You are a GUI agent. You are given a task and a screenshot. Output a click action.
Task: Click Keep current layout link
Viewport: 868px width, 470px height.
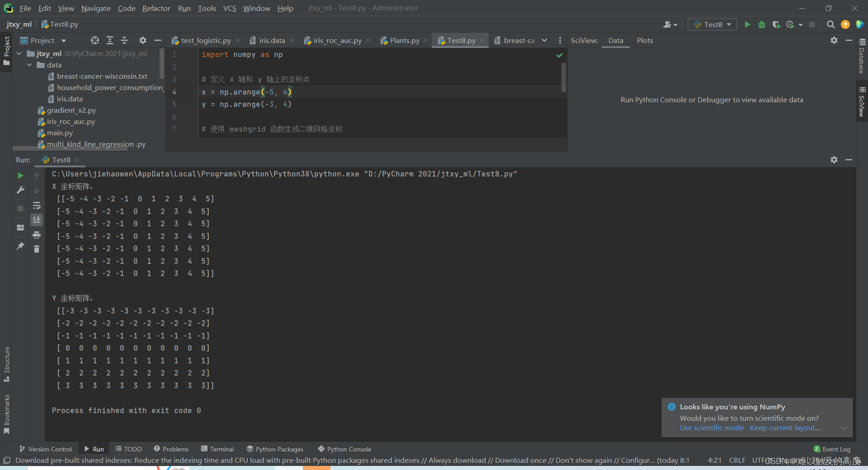[x=785, y=428]
